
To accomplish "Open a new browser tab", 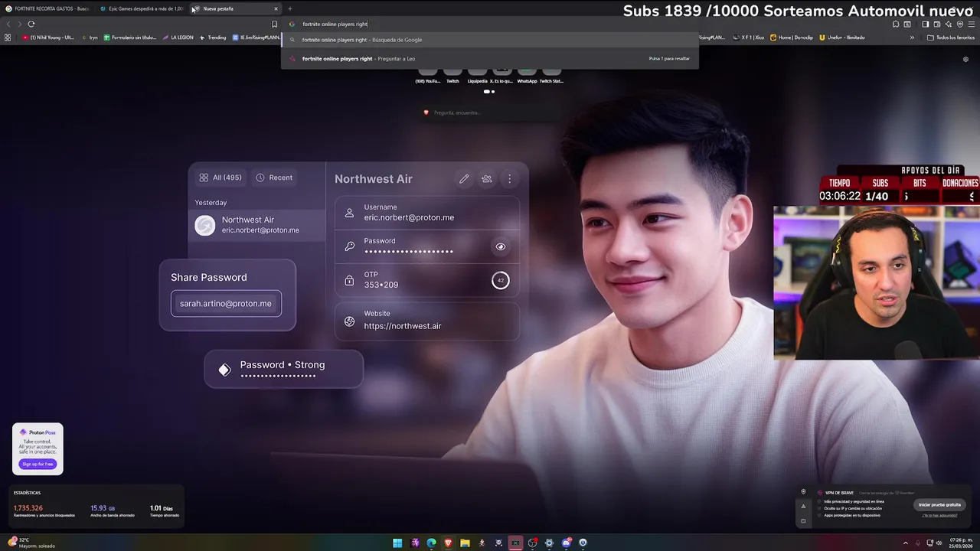I will [290, 8].
